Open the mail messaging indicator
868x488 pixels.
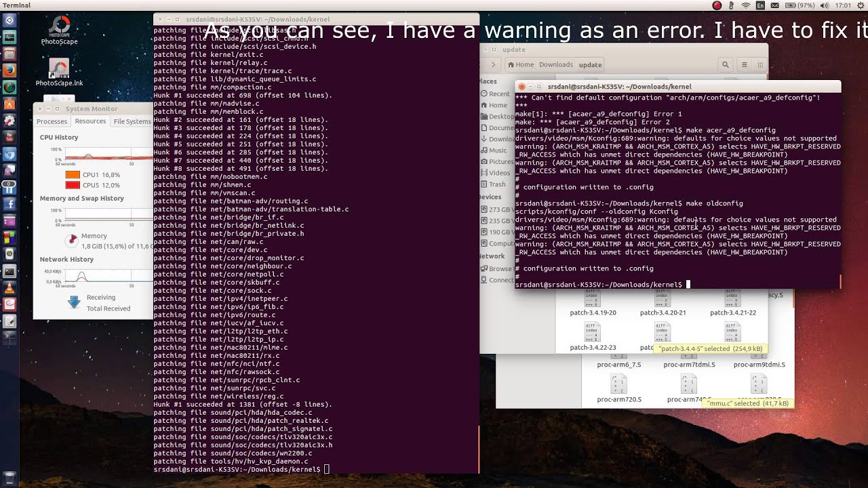[x=775, y=5]
